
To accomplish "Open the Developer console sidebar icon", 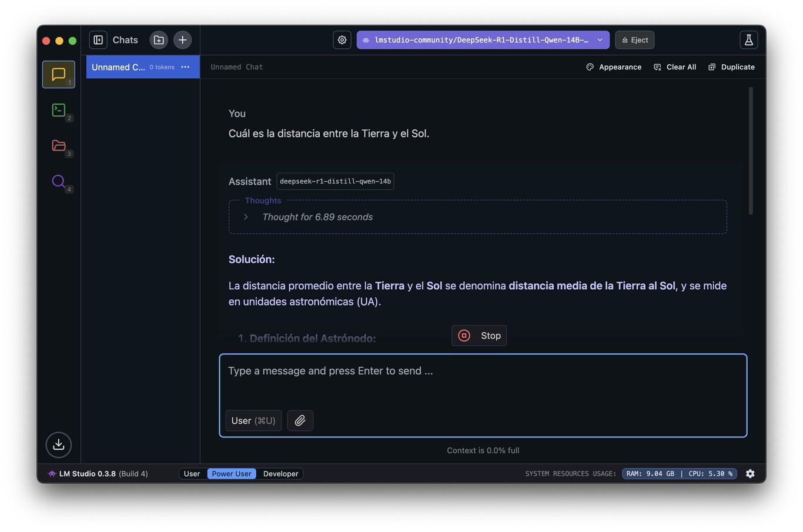I will 58,110.
